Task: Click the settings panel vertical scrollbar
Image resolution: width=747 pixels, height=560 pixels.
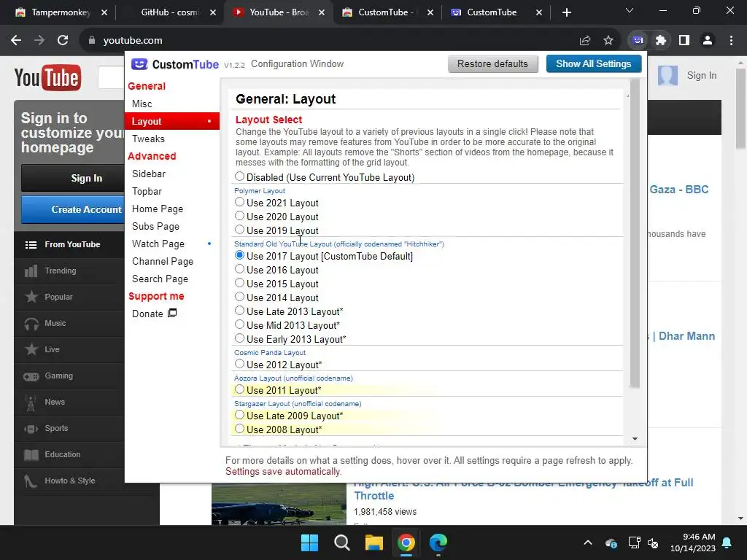Action: click(635, 234)
